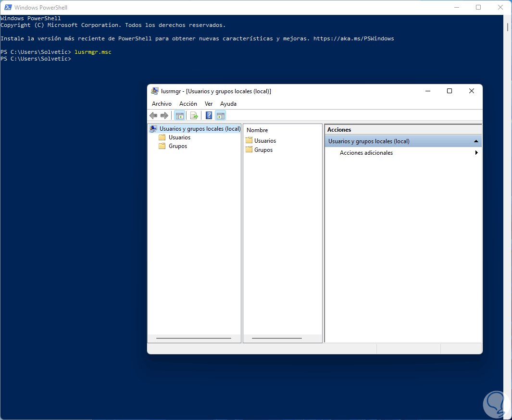Image resolution: width=512 pixels, height=420 pixels.
Task: Open the Archivo menu
Action: click(162, 104)
